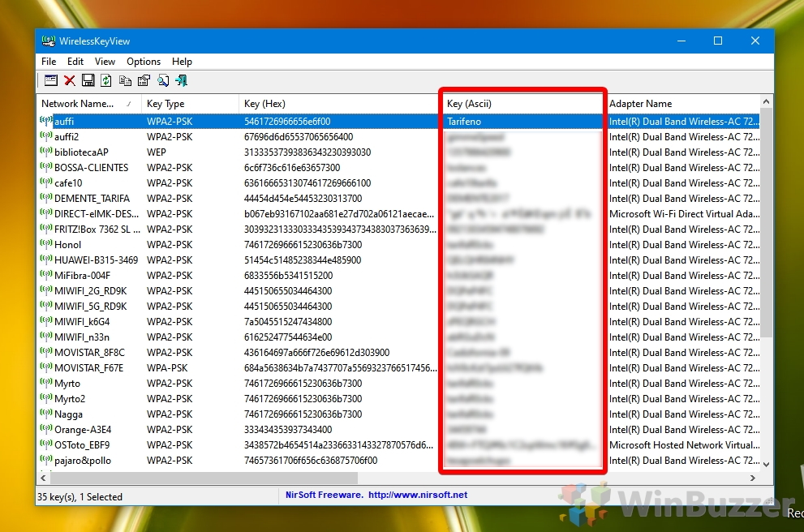
Task: Sort by Network Name column header
Action: coord(88,104)
